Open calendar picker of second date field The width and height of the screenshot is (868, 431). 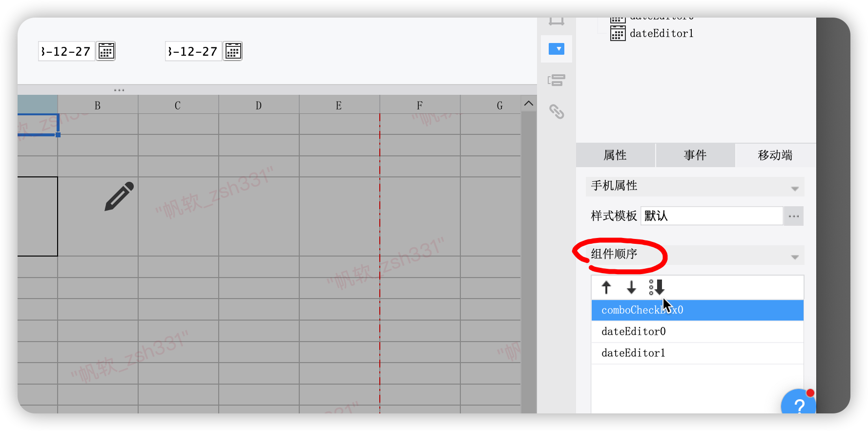(233, 51)
